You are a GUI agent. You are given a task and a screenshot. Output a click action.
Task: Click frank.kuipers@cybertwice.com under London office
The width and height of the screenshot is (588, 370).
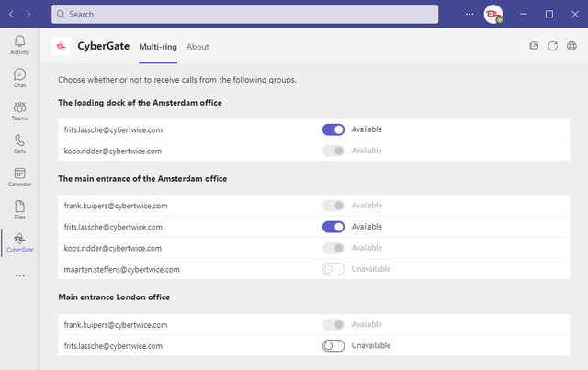(116, 325)
